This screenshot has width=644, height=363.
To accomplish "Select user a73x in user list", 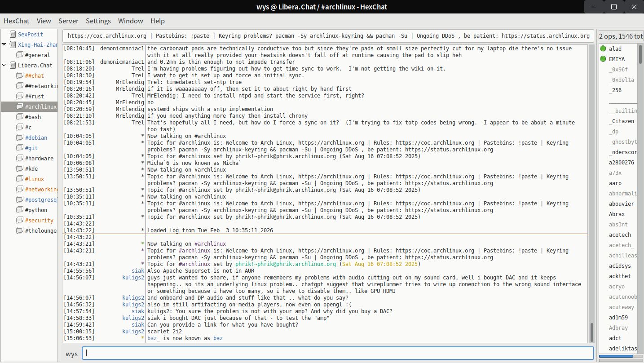I will point(615,173).
